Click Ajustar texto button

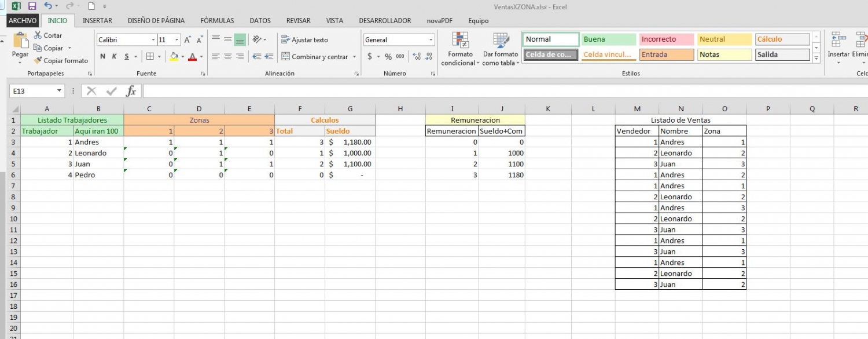pos(305,40)
